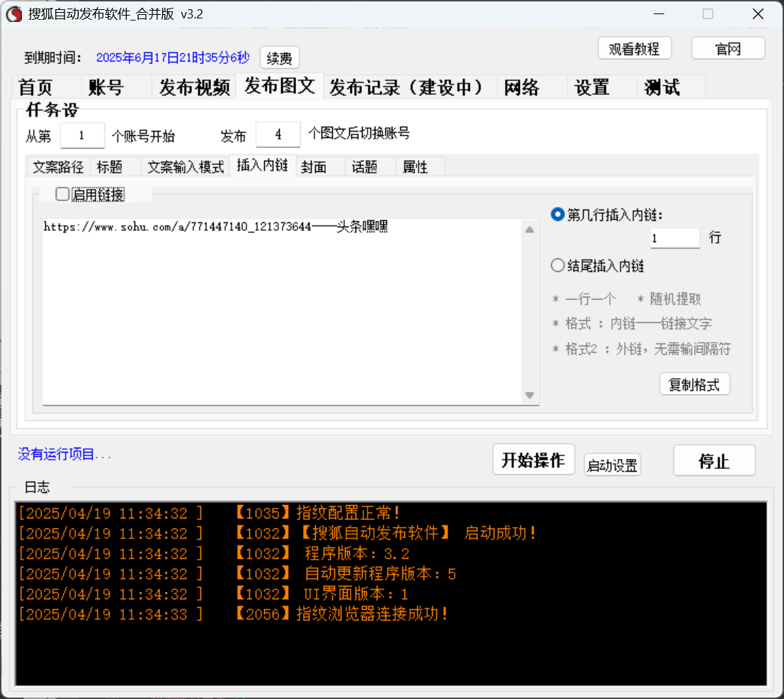Open the 封面 sub-tab
This screenshot has width=784, height=699.
coord(320,166)
